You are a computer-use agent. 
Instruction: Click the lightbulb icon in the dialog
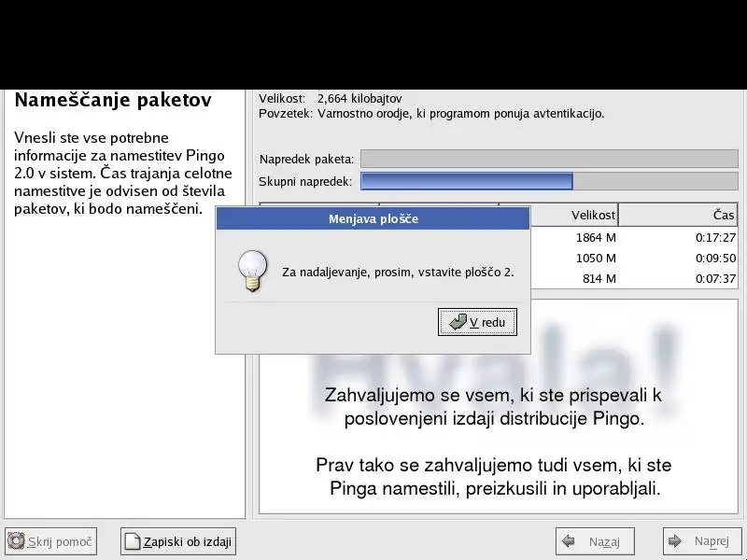252,271
